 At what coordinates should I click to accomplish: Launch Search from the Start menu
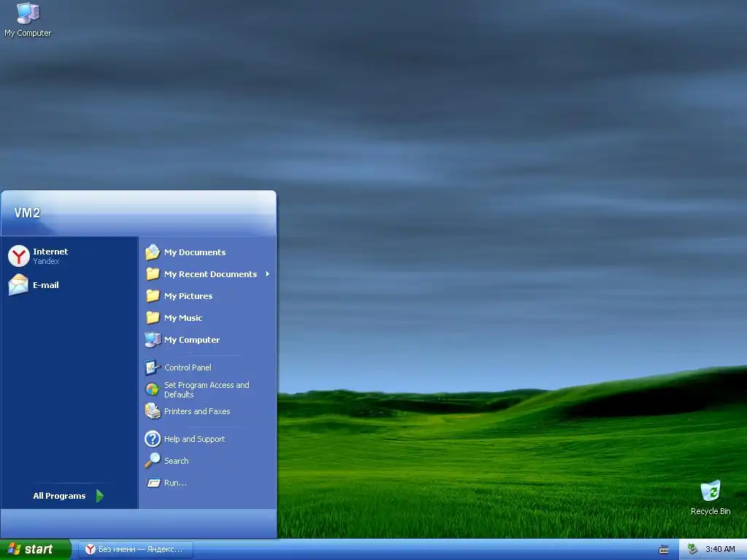[208, 461]
